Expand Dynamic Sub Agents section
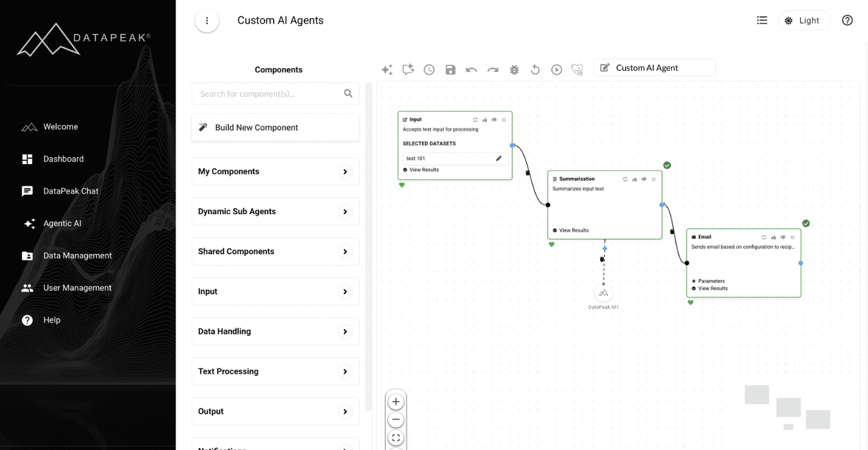Image resolution: width=868 pixels, height=450 pixels. pyautogui.click(x=275, y=212)
